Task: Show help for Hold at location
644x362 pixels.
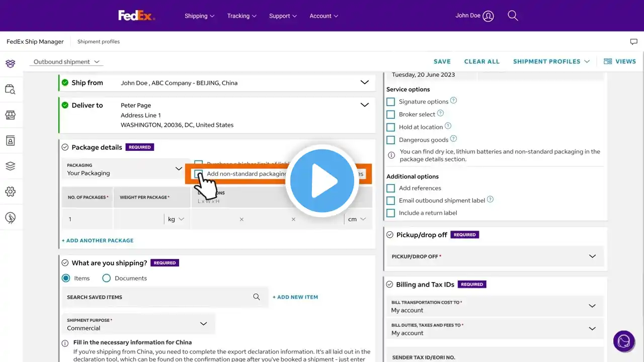Action: (x=448, y=126)
